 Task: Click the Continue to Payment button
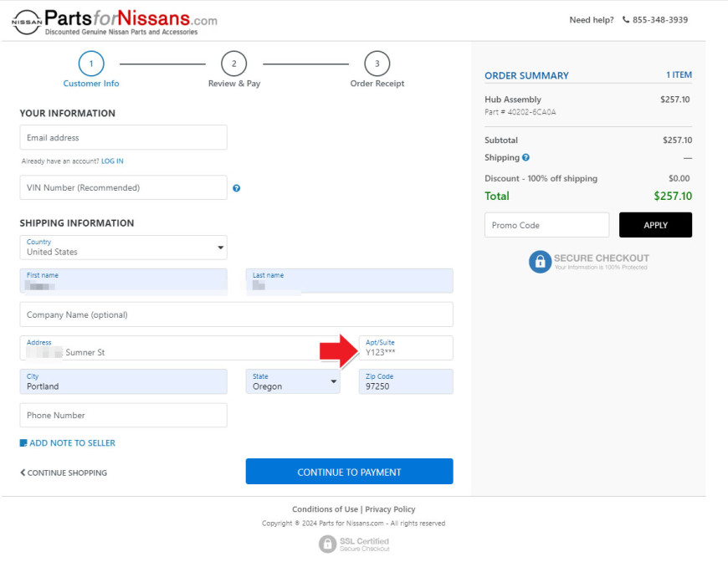coord(349,472)
